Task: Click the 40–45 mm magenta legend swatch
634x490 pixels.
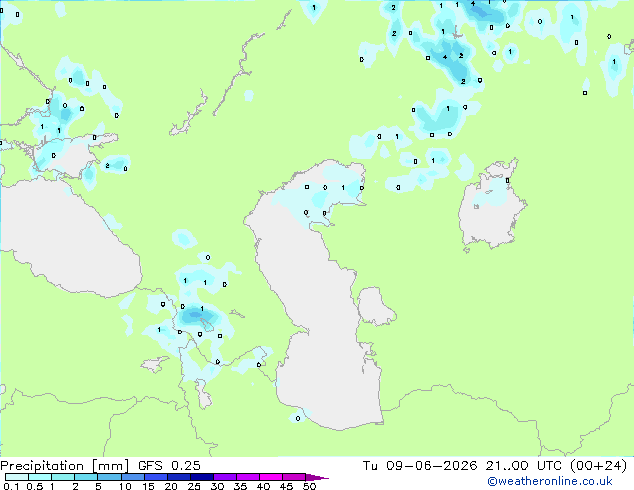Action: click(x=271, y=477)
